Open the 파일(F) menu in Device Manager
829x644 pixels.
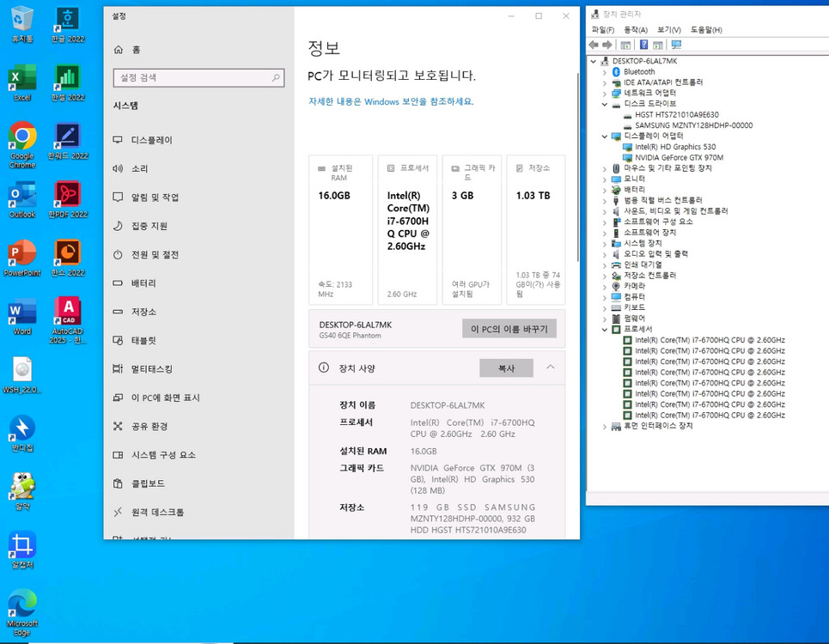point(603,30)
